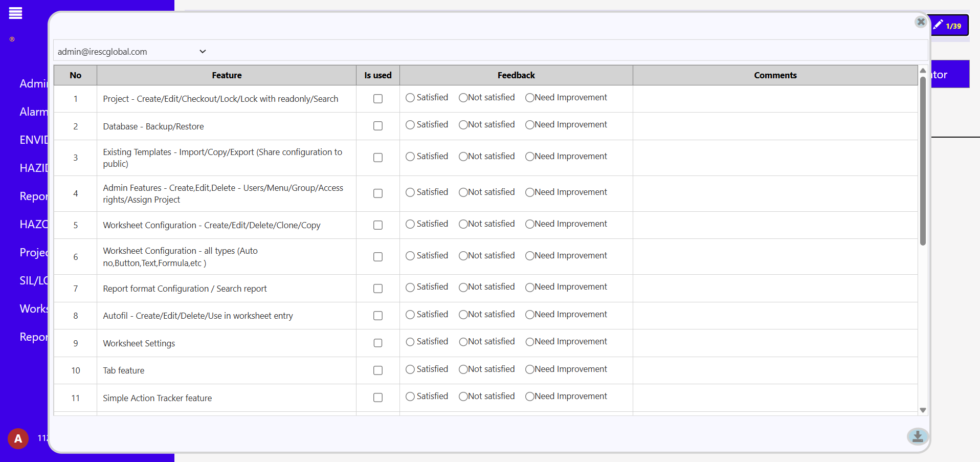Image resolution: width=980 pixels, height=462 pixels.
Task: Open the hamburger menu icon
Action: pos(15,13)
